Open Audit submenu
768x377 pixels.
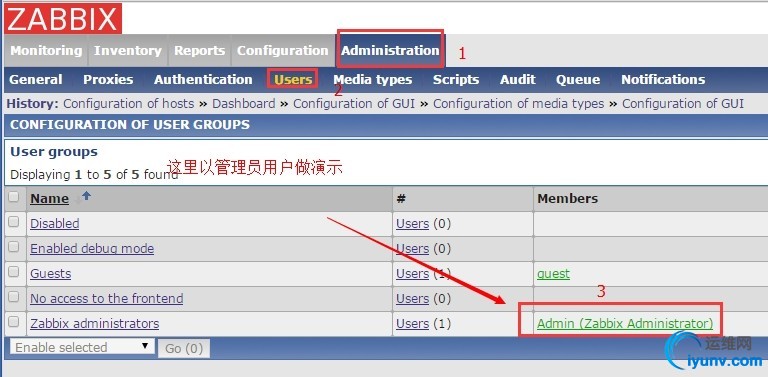[x=518, y=79]
